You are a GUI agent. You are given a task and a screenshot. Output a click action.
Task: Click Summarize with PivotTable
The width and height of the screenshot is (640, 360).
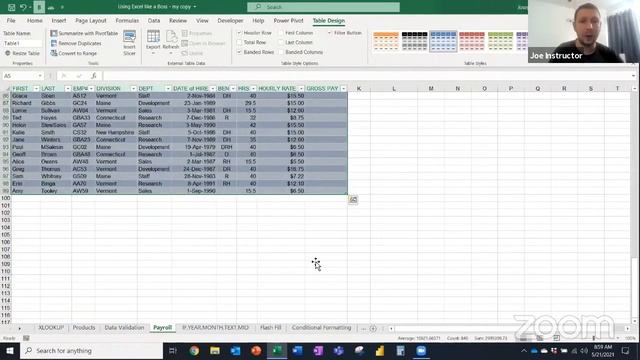tap(84, 33)
